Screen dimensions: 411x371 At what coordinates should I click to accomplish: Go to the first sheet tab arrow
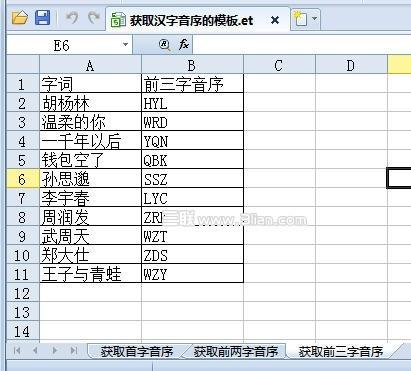(17, 350)
